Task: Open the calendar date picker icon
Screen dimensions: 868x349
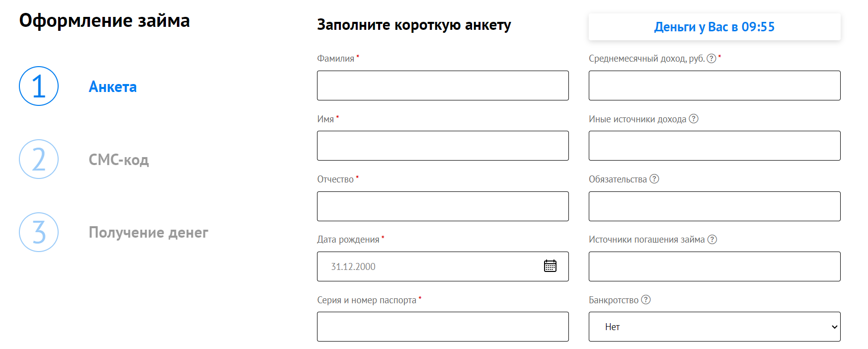Action: (x=550, y=266)
